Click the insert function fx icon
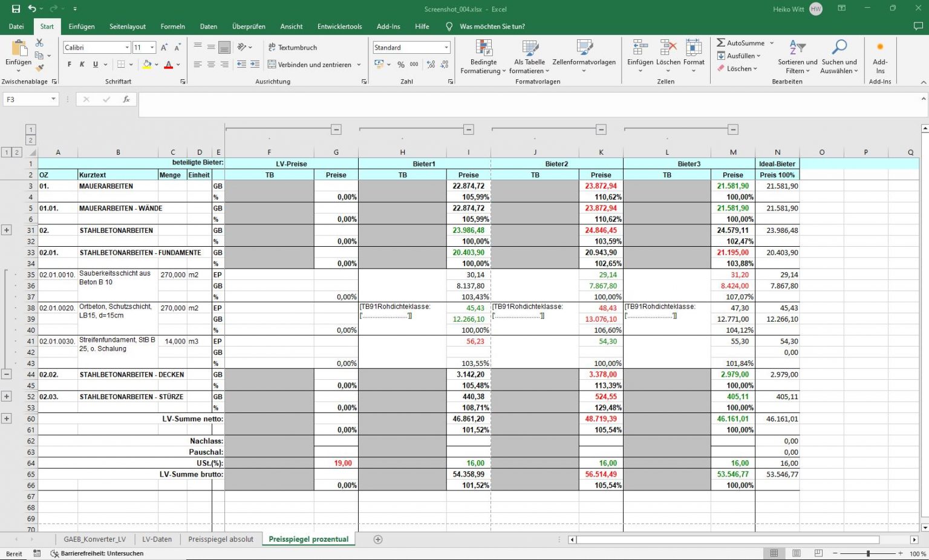929x560 pixels. [x=126, y=99]
